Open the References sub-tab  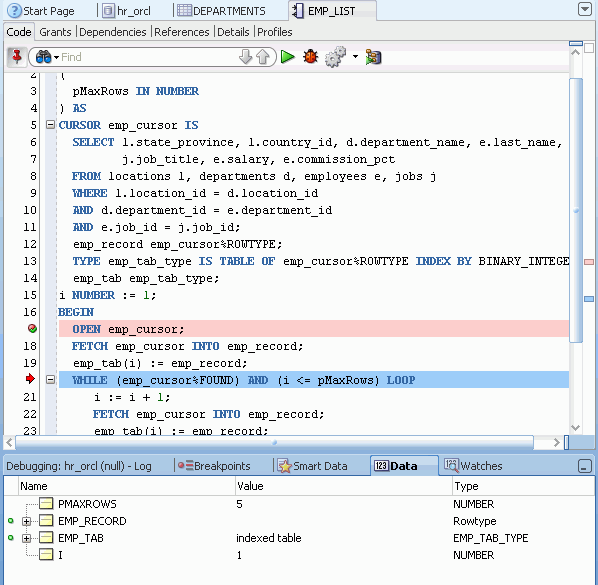click(x=182, y=32)
